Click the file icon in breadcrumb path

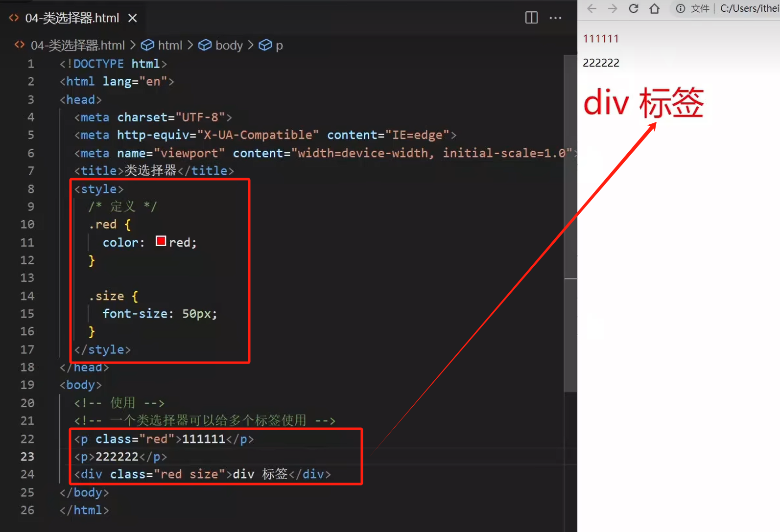tap(20, 45)
